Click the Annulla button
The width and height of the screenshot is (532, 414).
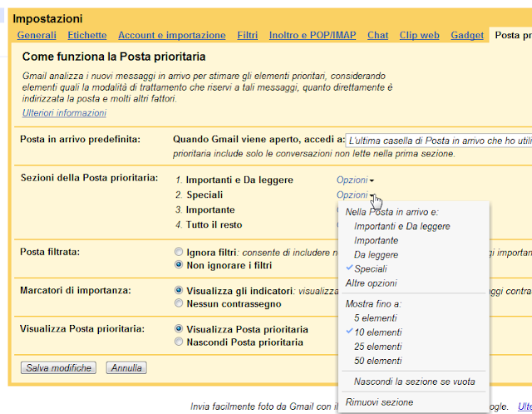tap(126, 367)
